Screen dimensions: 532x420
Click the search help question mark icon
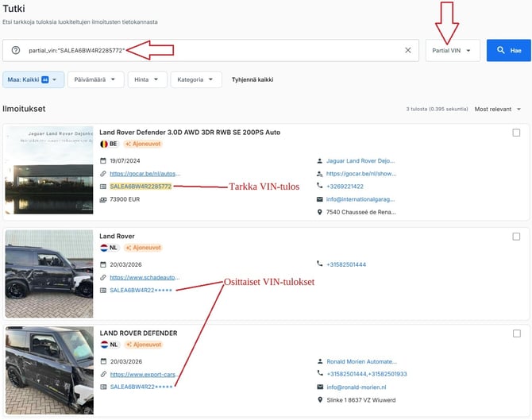[x=16, y=50]
